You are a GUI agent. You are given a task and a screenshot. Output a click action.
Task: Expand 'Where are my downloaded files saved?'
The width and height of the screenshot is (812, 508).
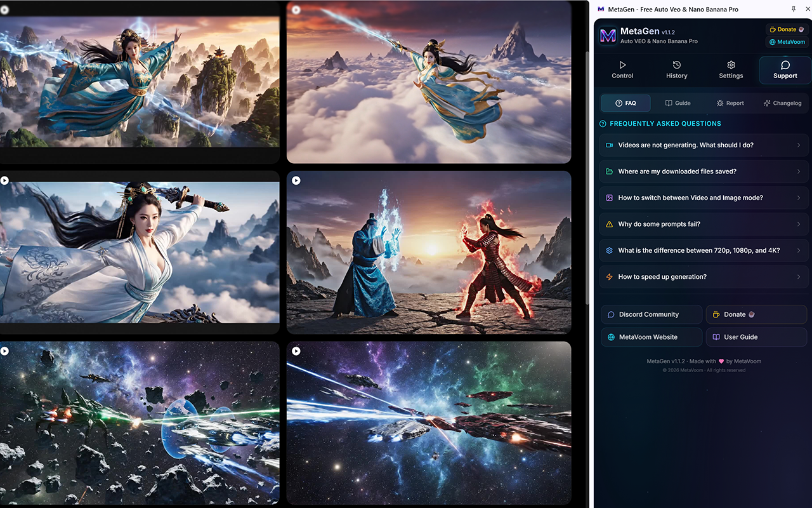click(704, 171)
